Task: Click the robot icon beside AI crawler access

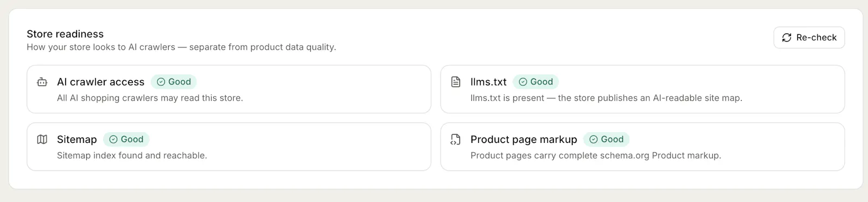Action: [x=42, y=82]
